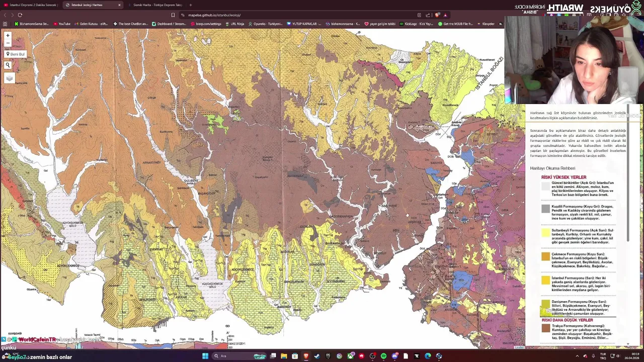Open the map layers control

9,78
